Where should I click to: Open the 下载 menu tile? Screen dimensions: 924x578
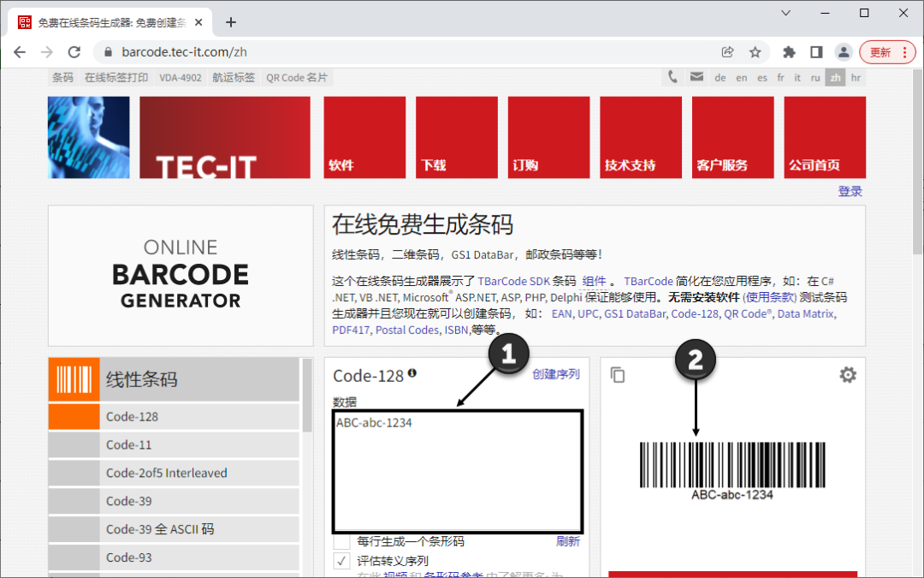[456, 137]
